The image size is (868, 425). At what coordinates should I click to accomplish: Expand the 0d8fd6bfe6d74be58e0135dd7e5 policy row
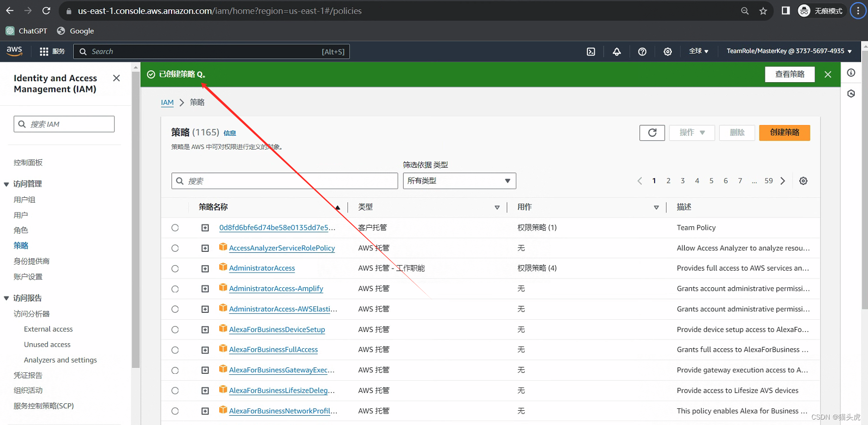coord(205,228)
